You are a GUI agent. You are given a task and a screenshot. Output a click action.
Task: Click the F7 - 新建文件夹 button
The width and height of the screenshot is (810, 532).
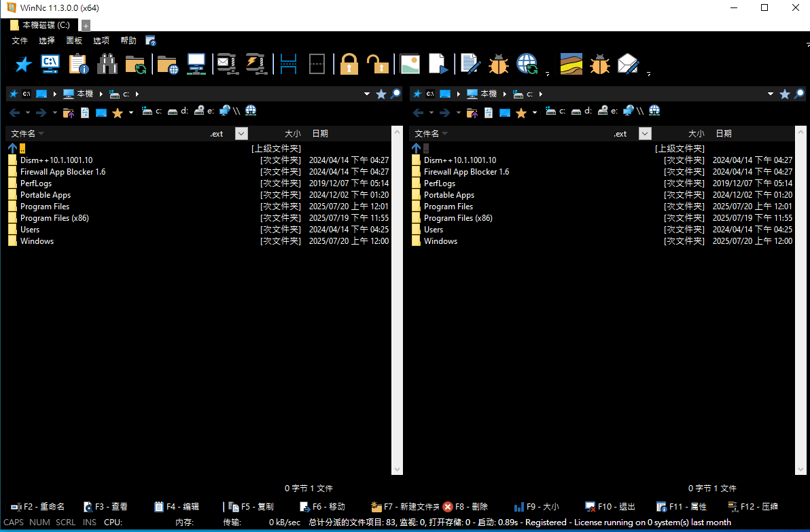(x=405, y=507)
